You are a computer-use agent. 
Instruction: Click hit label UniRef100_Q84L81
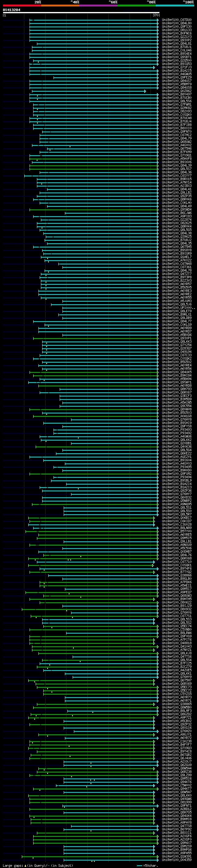point(176,43)
